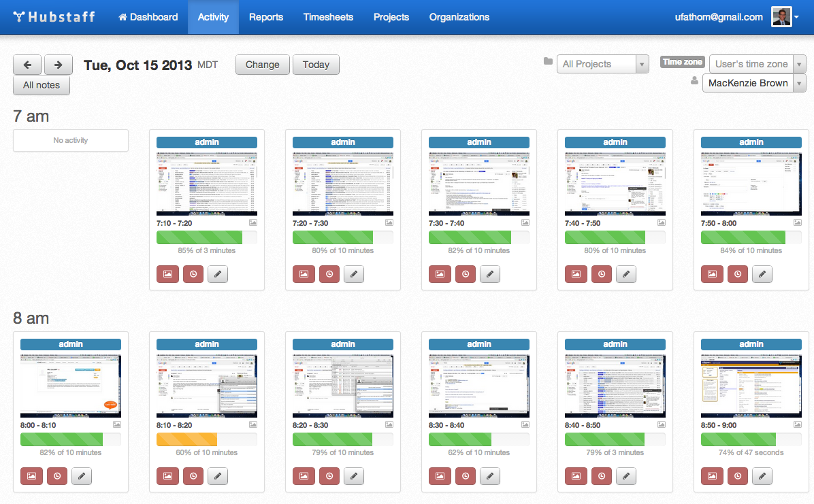Image resolution: width=814 pixels, height=504 pixels.
Task: Click the small picture icon beside 7:40 - 7:50
Action: tap(662, 222)
